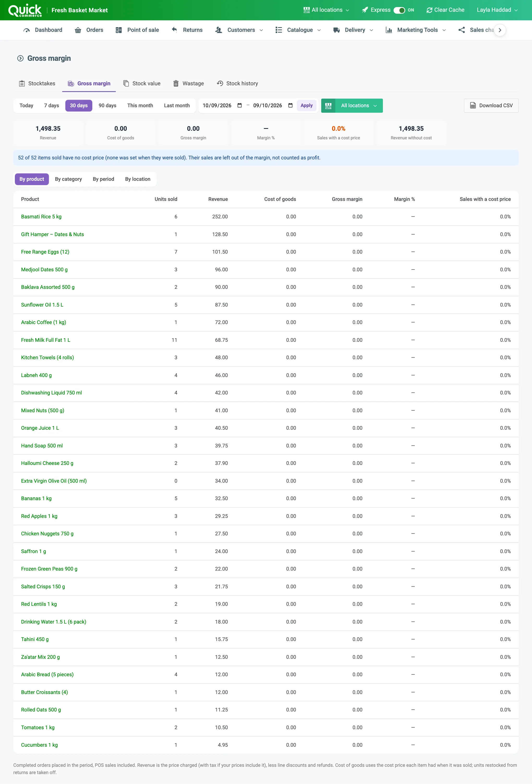Open the end date calendar picker icon
The width and height of the screenshot is (532, 784).
tap(290, 106)
